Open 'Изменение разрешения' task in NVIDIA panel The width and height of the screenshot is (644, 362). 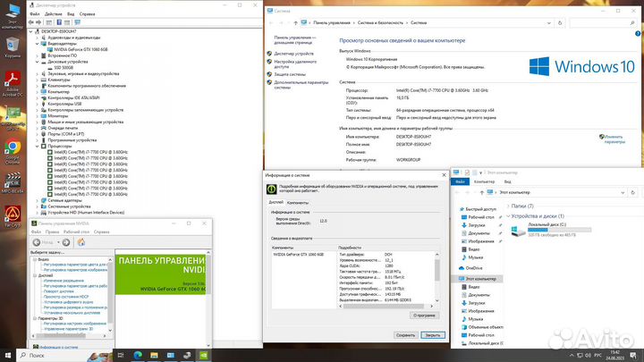pyautogui.click(x=64, y=281)
